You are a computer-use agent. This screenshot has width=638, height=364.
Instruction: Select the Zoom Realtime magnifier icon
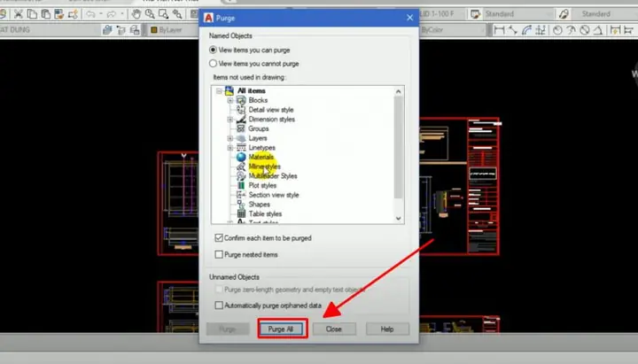[x=150, y=14]
